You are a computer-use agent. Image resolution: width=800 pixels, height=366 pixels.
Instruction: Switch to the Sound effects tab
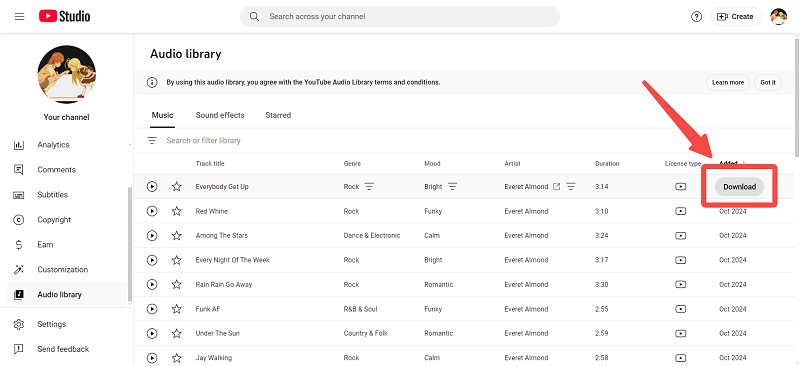(x=220, y=115)
